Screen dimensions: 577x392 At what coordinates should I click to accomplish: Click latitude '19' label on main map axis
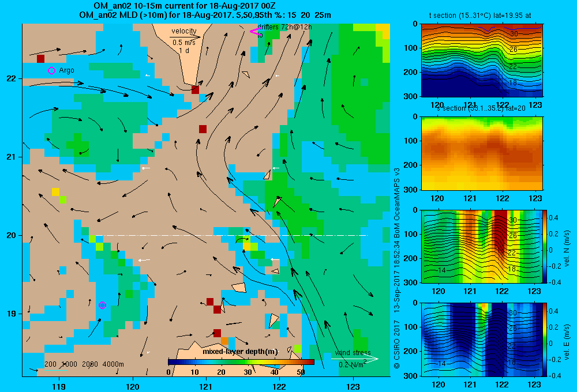coord(11,314)
